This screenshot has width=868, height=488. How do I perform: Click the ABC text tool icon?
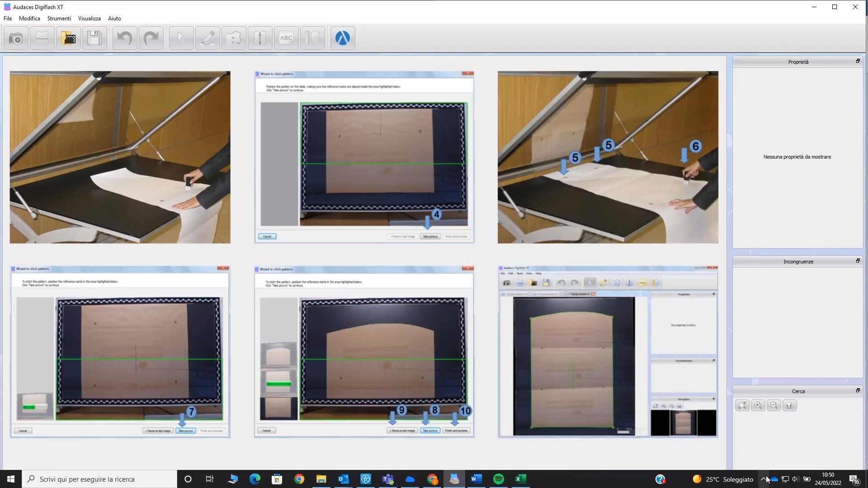[x=286, y=38]
